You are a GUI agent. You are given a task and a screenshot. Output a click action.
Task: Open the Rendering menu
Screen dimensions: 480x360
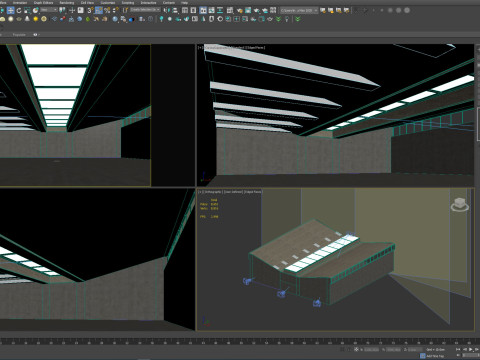click(67, 3)
